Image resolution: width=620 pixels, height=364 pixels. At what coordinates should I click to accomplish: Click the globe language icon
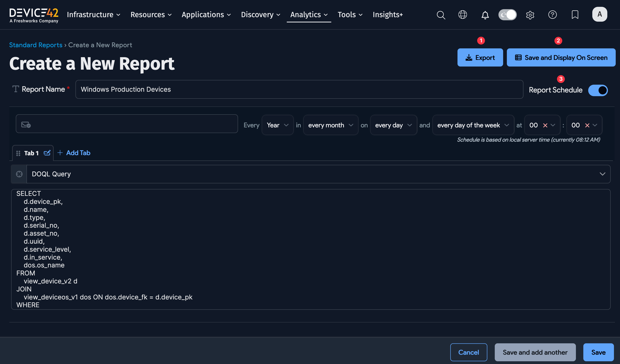coord(463,15)
